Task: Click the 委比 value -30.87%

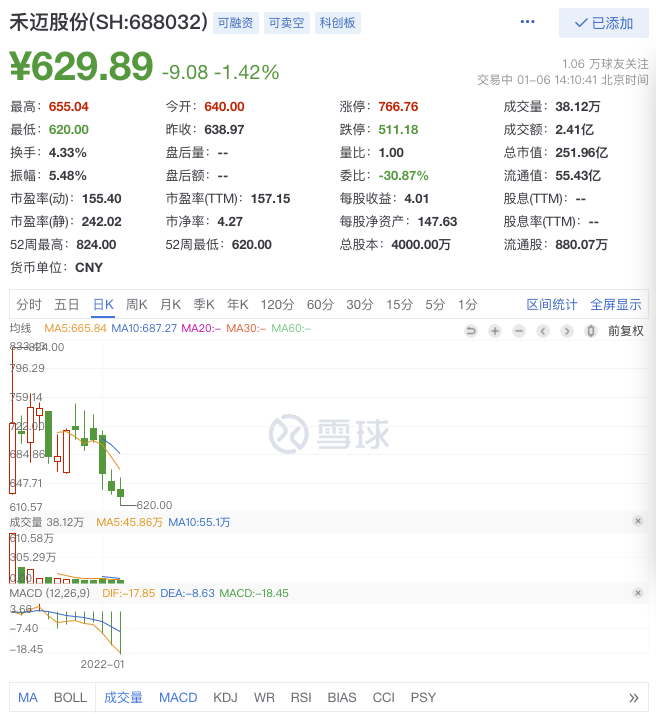Action: point(403,176)
